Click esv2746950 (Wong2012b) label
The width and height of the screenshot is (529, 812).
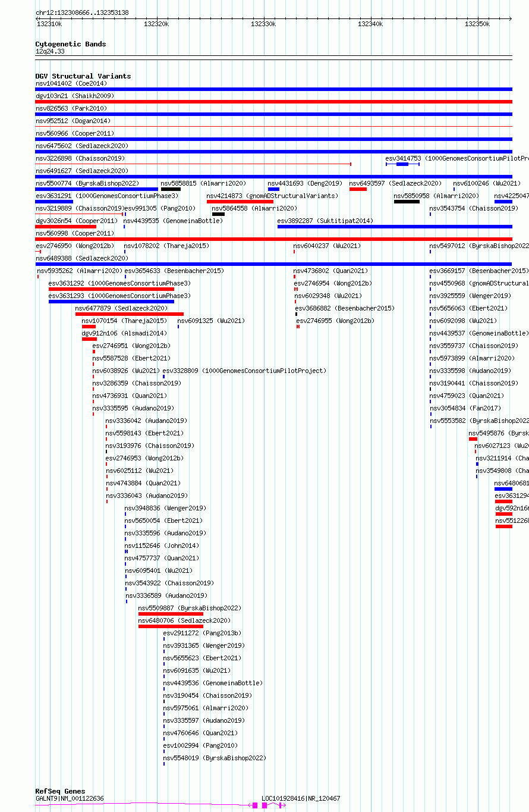pyautogui.click(x=75, y=246)
